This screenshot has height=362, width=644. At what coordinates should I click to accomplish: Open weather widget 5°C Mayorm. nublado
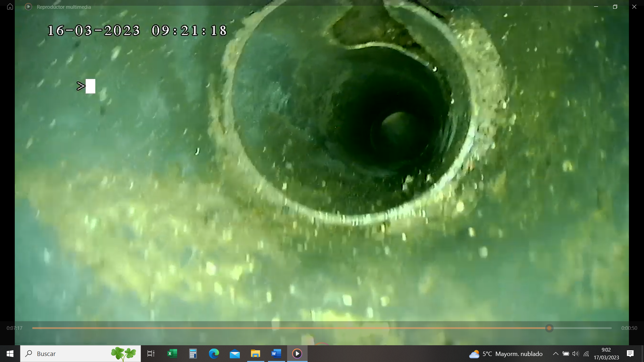point(506,354)
